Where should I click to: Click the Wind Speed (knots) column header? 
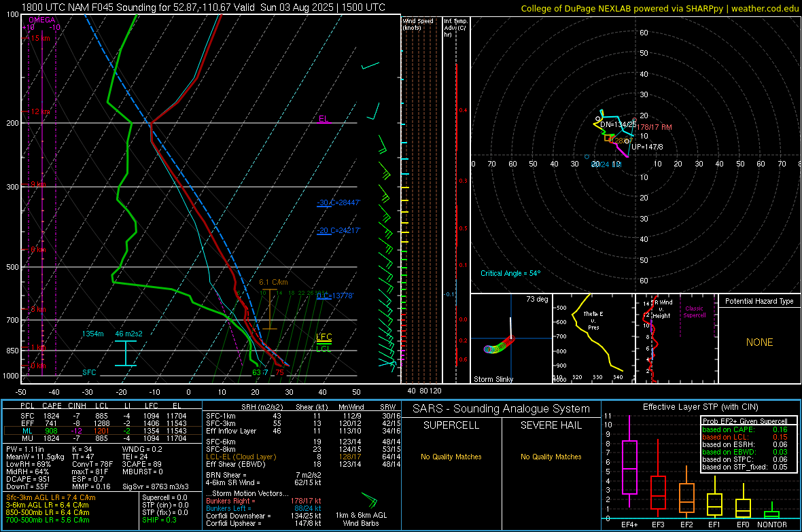[x=417, y=24]
